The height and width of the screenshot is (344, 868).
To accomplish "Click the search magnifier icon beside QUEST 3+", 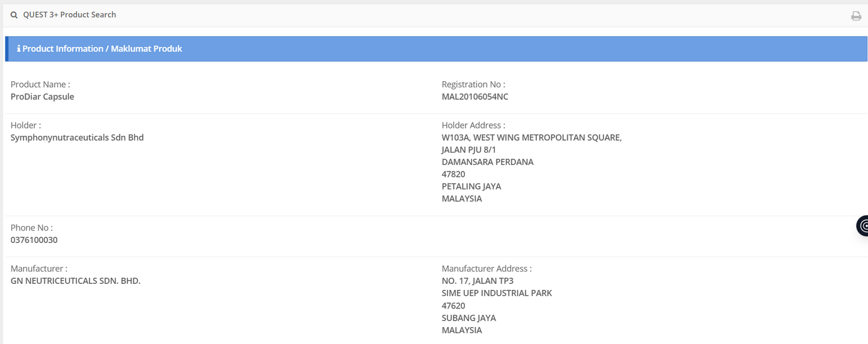I will click(x=14, y=15).
